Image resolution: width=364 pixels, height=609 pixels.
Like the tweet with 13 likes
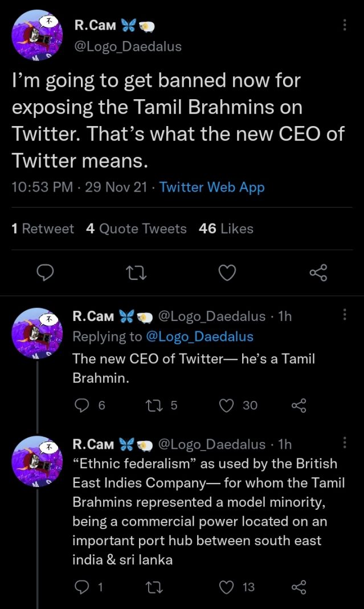[x=227, y=587]
